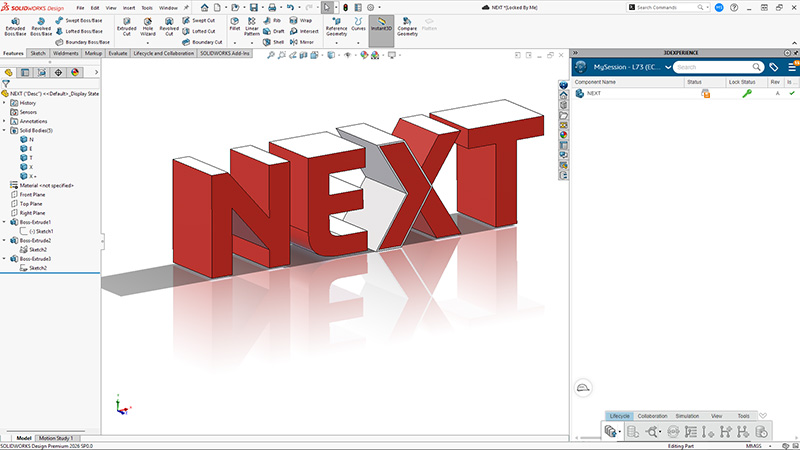The height and width of the screenshot is (450, 800).
Task: Choose the Lofted Cut tool
Action: pos(198,31)
